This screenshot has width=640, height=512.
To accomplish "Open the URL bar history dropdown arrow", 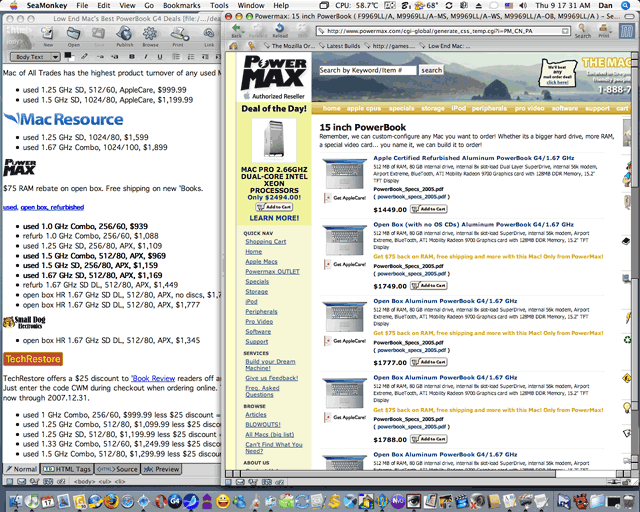I will coord(565,31).
